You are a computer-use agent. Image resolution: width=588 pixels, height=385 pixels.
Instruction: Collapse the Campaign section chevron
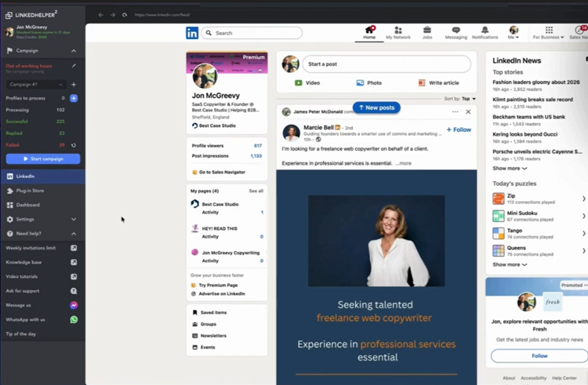point(74,50)
